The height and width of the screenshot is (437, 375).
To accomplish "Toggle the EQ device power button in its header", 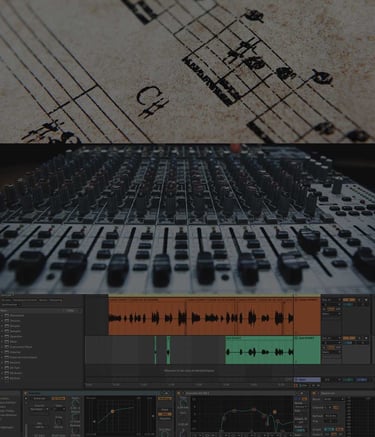I will [178, 393].
